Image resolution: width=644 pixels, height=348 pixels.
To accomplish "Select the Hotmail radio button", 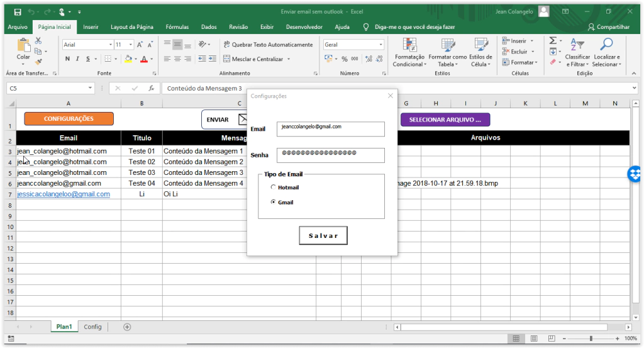I will tap(273, 188).
